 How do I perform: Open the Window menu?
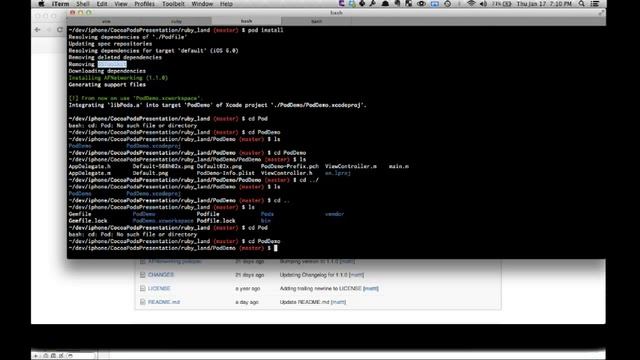pyautogui.click(x=202, y=4)
